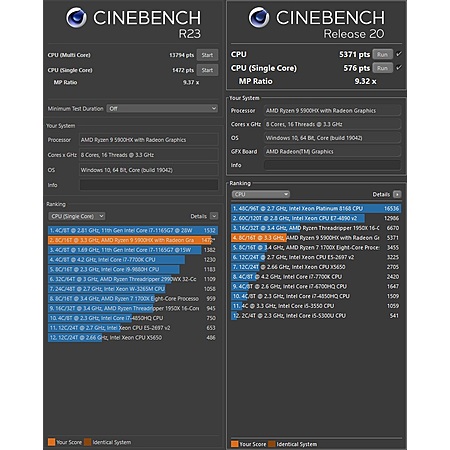Start the CPU (Multi Core) test in R23
The height and width of the screenshot is (450, 450).
click(207, 55)
